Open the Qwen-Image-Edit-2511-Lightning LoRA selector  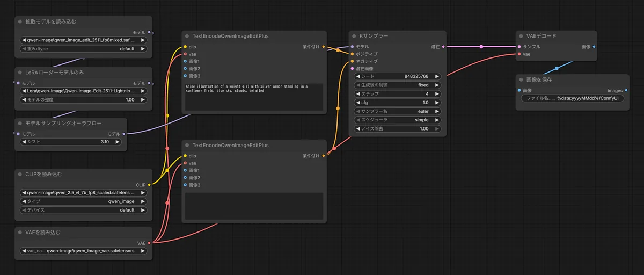pos(83,91)
